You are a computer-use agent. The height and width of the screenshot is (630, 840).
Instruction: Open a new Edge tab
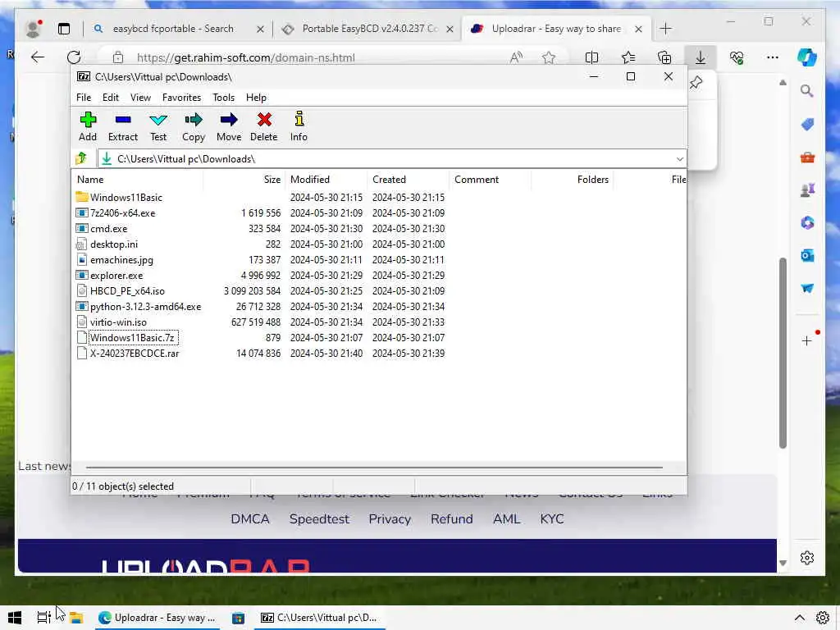point(665,29)
